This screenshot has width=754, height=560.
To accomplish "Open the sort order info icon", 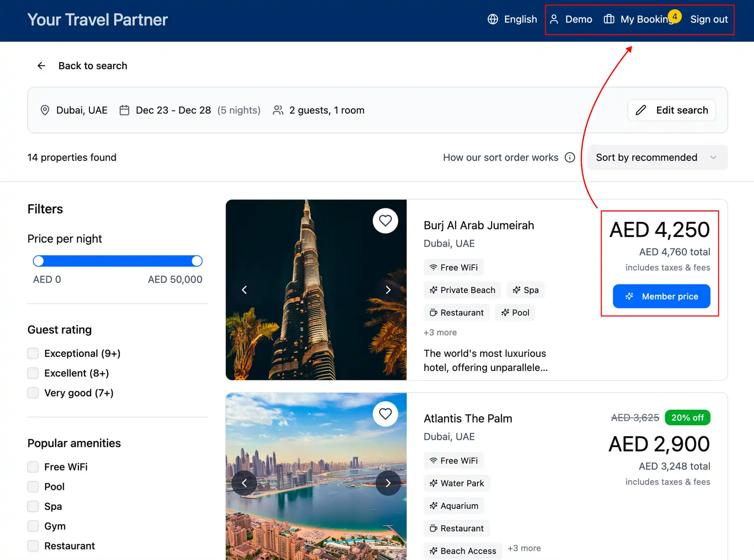I will tap(570, 157).
